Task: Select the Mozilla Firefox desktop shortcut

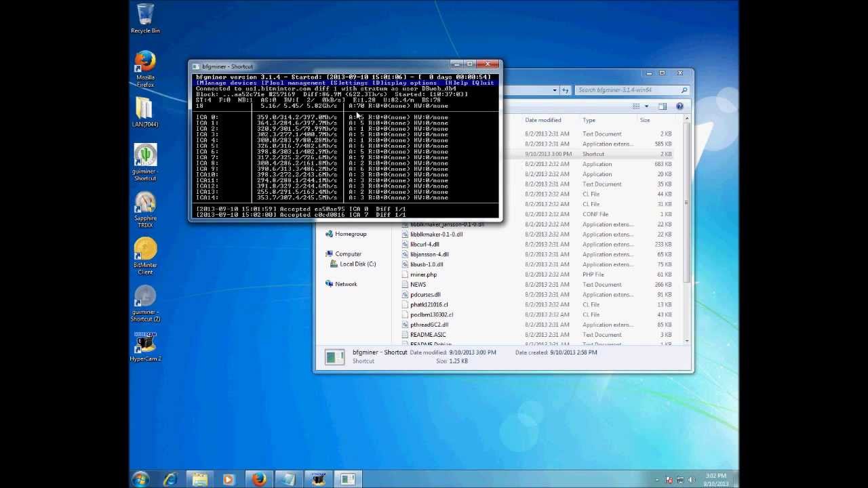Action: click(145, 69)
